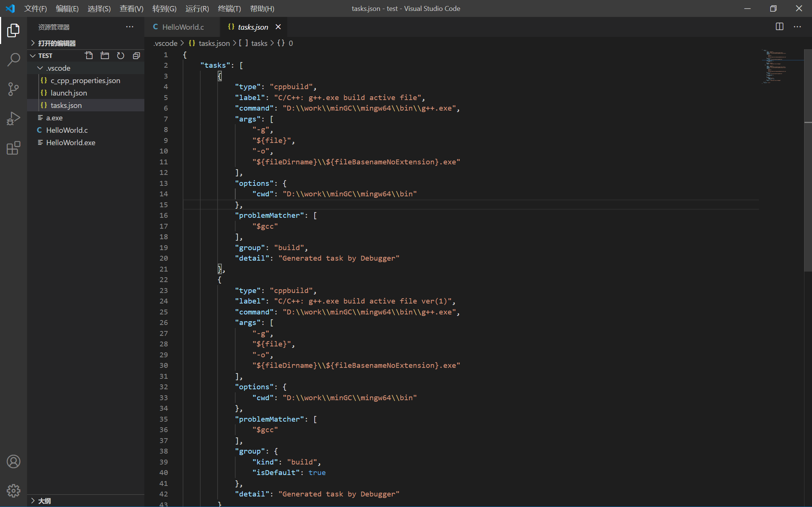Collapse all folders in explorer
Image resolution: width=812 pixels, height=507 pixels.
coord(136,56)
